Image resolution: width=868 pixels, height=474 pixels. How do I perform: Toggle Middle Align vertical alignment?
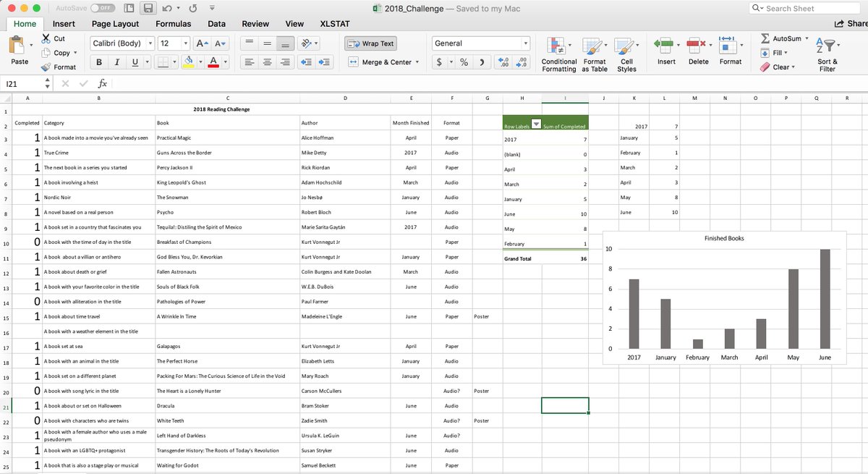(267, 43)
